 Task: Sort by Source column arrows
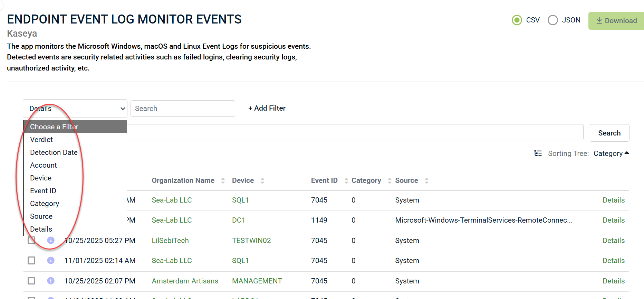[426, 181]
